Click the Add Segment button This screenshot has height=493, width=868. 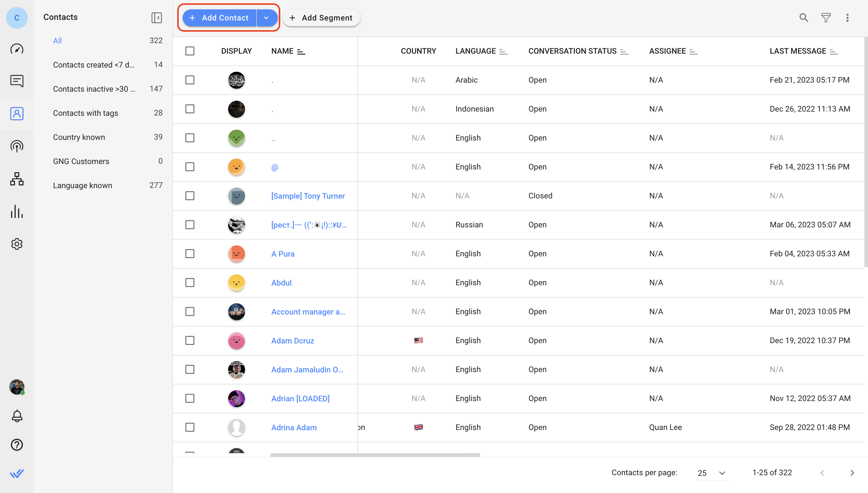[x=321, y=17]
